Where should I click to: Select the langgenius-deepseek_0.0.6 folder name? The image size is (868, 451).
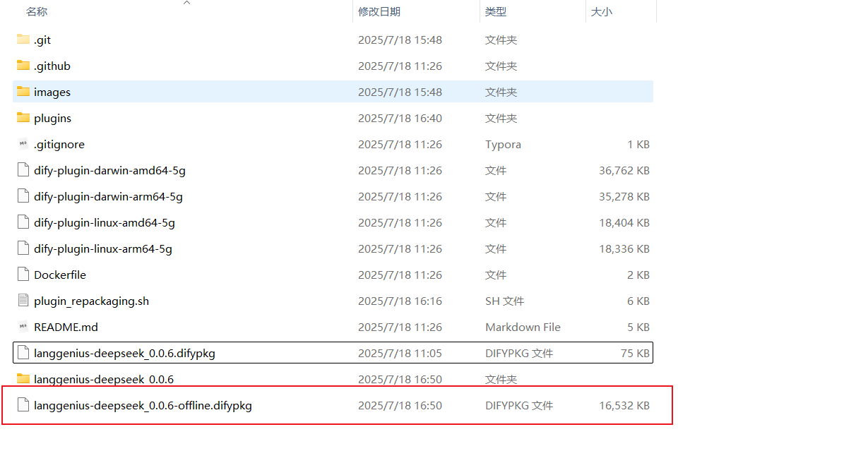(x=104, y=379)
